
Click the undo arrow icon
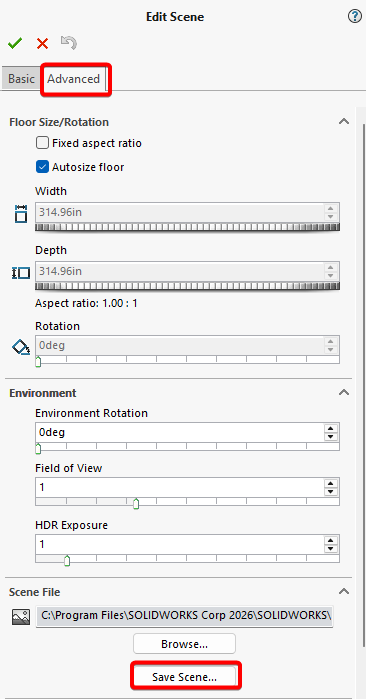[x=69, y=43]
